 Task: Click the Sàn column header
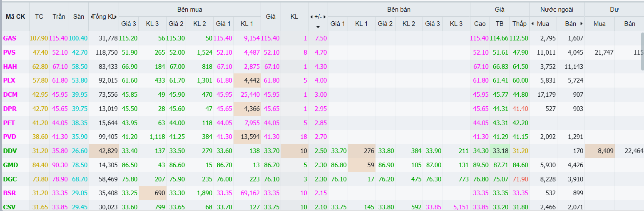[79, 17]
